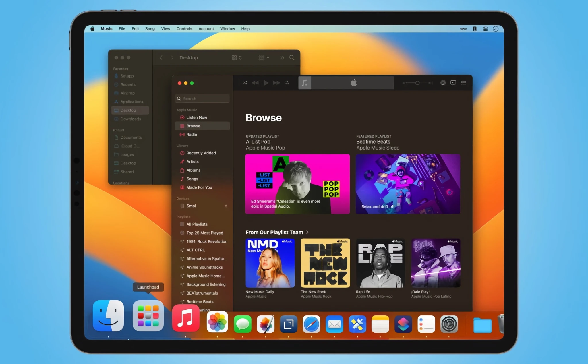The height and width of the screenshot is (364, 588).
Task: Open Artists in the Library
Action: (202, 162)
